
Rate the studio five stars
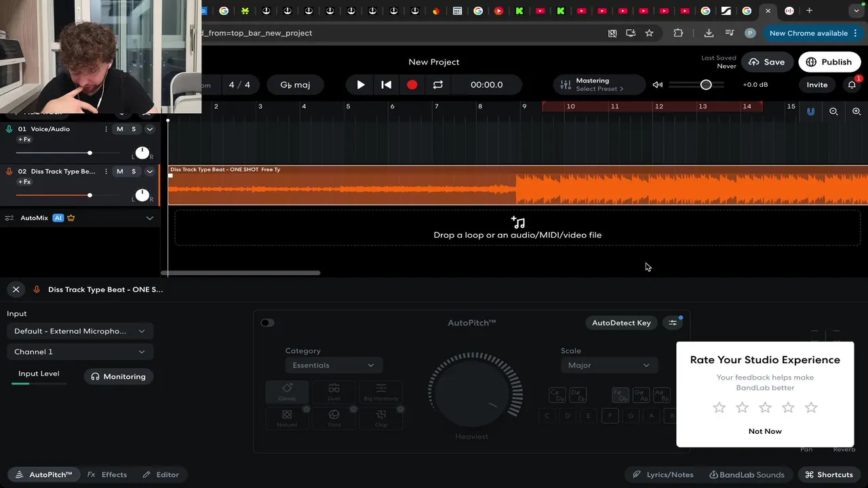(x=811, y=407)
